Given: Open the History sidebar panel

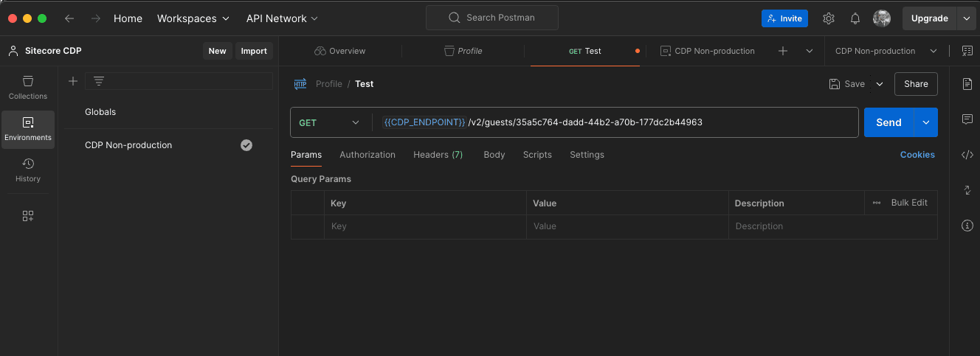Looking at the screenshot, I should click(x=28, y=170).
